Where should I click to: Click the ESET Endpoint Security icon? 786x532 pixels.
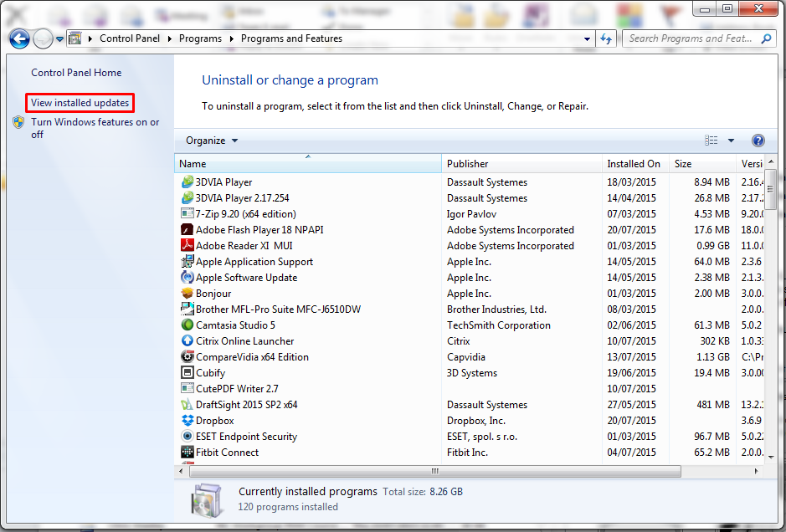pos(188,437)
